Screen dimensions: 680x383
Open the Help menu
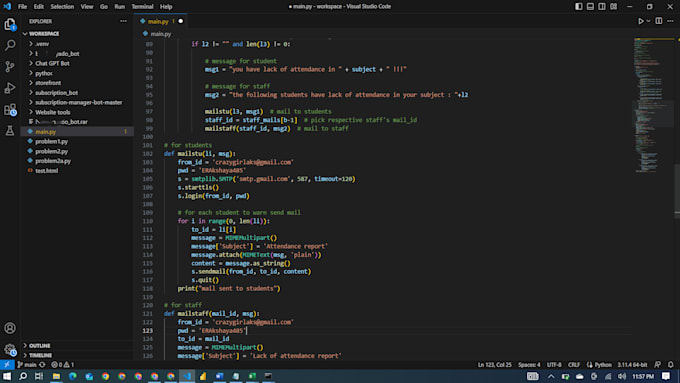pos(166,7)
